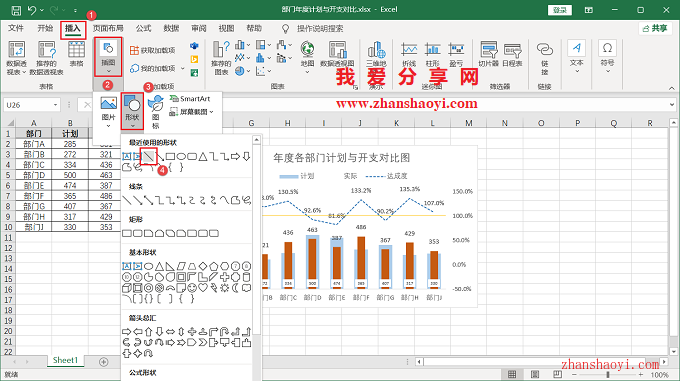The width and height of the screenshot is (680, 381).
Task: Pick the right arrow in 箭头总汇
Action: [127, 332]
